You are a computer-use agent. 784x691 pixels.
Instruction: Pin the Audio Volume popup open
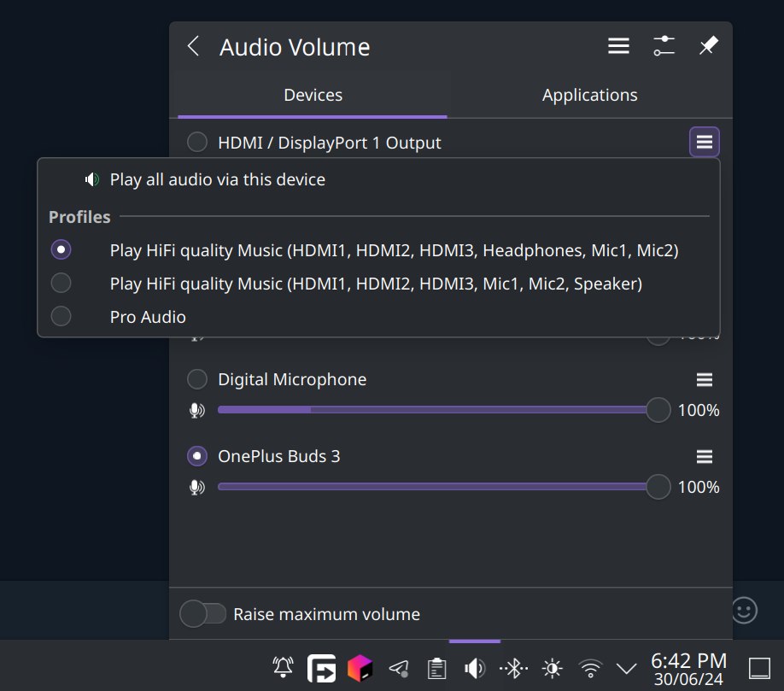[x=708, y=46]
